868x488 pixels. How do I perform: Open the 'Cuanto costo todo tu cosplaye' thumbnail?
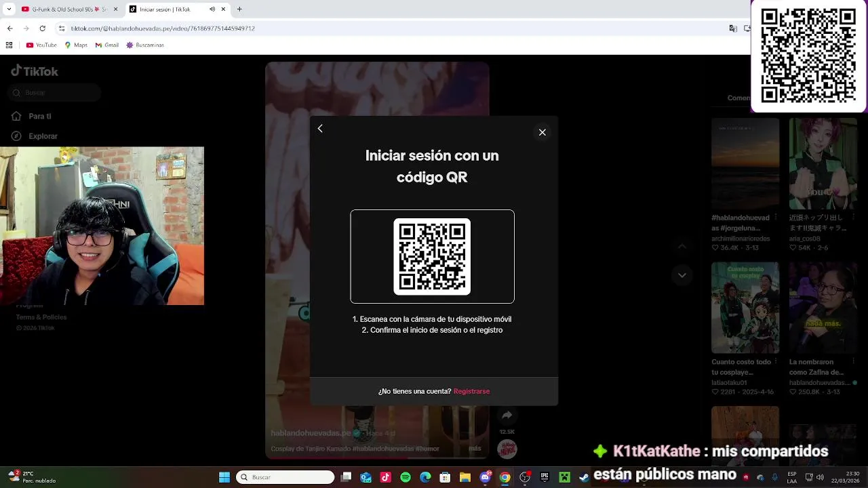745,308
